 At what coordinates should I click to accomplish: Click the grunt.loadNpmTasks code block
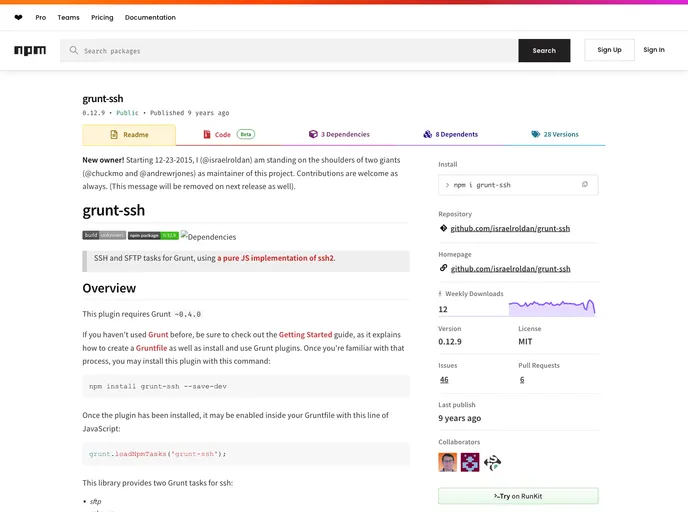coord(246,454)
